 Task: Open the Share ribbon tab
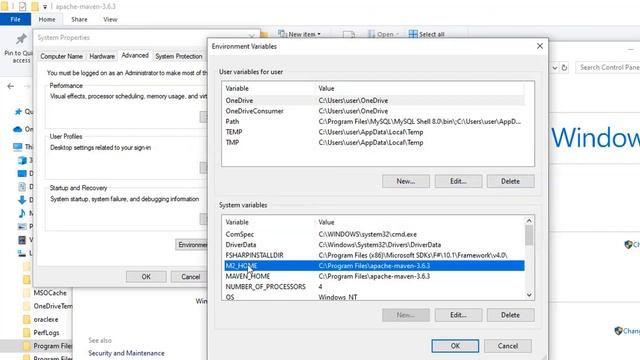(x=79, y=19)
